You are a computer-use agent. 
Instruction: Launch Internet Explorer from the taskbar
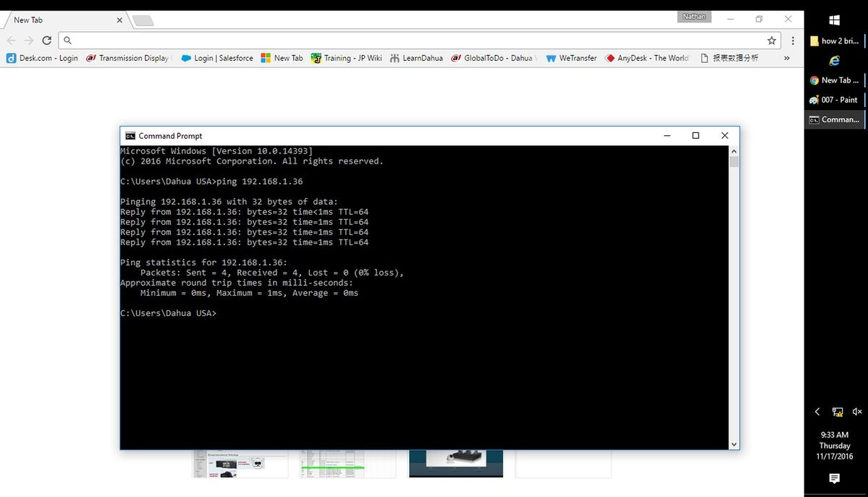click(x=834, y=60)
